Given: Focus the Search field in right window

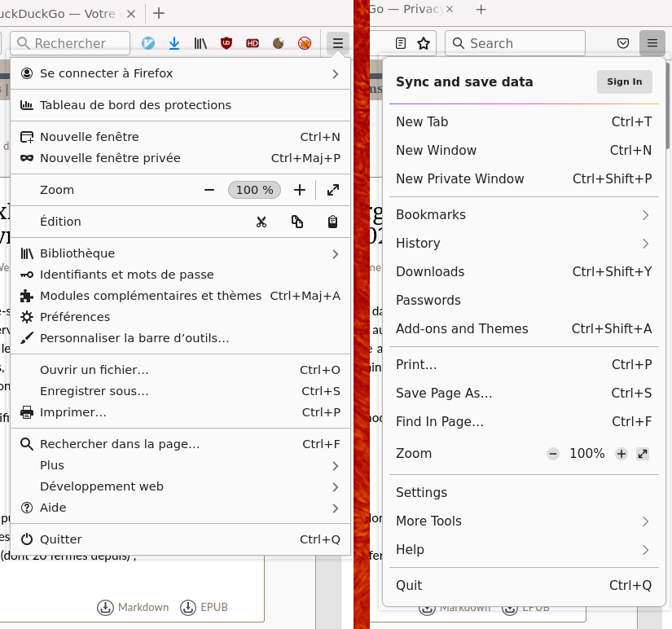Looking at the screenshot, I should pyautogui.click(x=515, y=43).
